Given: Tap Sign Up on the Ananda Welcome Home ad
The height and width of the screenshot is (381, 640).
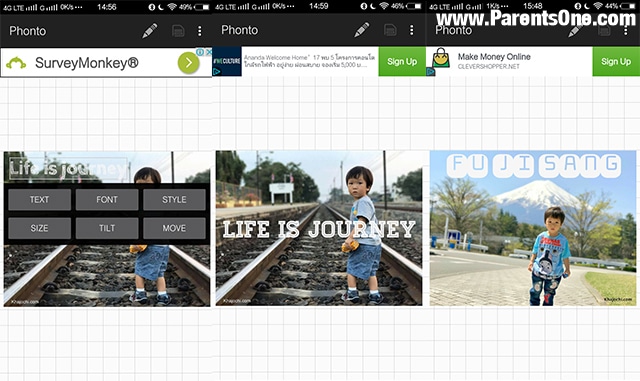Looking at the screenshot, I should [402, 61].
